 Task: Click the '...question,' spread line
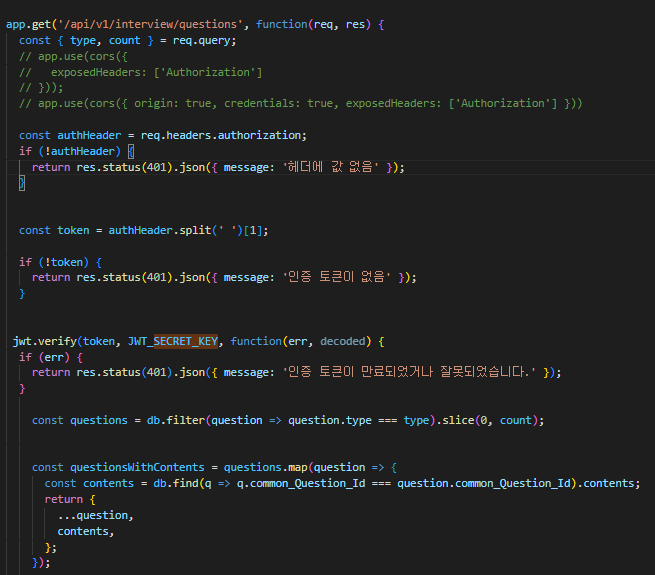[96, 516]
